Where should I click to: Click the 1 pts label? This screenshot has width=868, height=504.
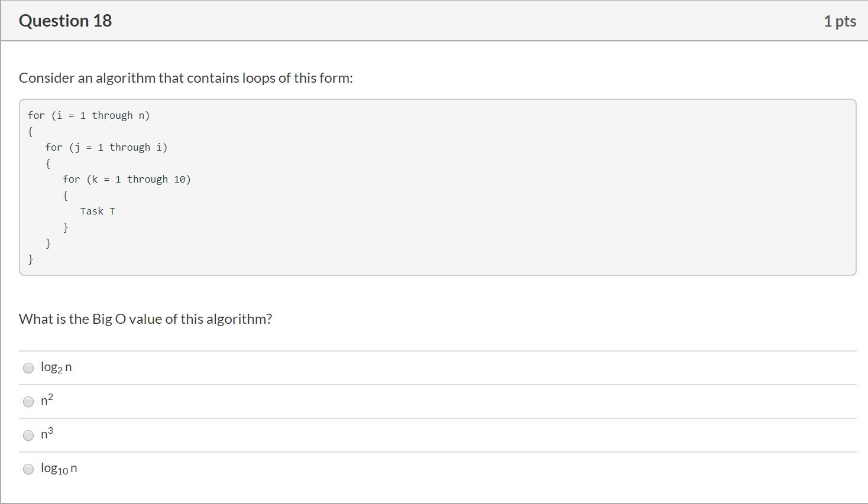pos(840,21)
